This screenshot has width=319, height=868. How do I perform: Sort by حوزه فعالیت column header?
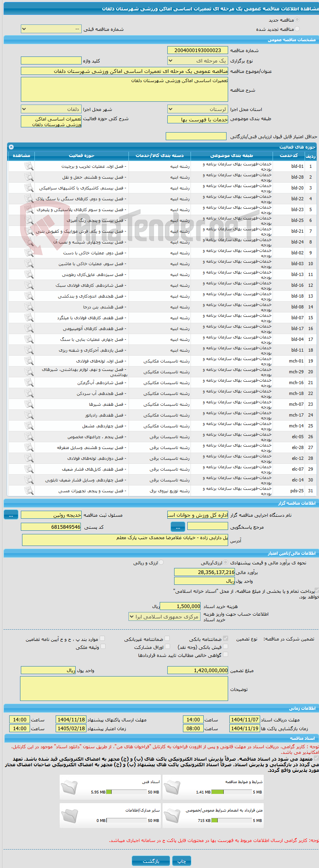pyautogui.click(x=82, y=155)
